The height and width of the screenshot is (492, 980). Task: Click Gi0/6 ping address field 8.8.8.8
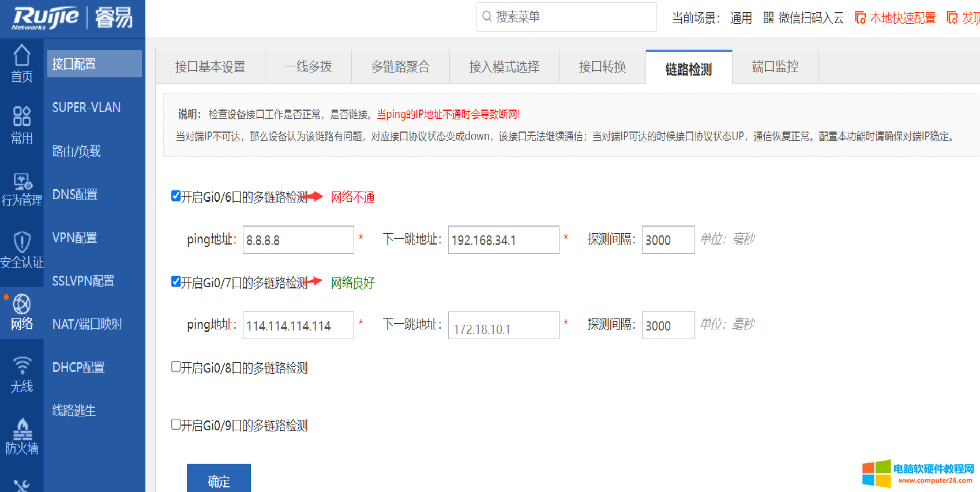pos(298,240)
